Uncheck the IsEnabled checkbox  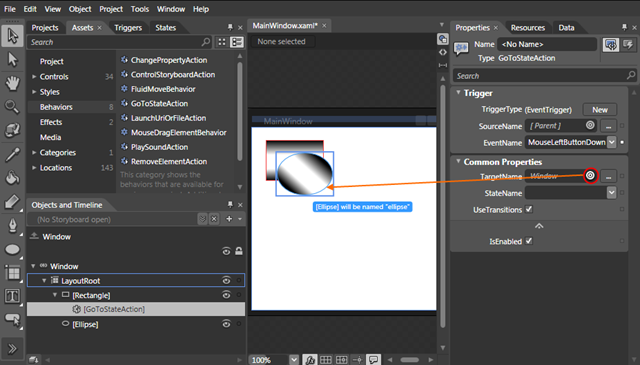point(529,241)
